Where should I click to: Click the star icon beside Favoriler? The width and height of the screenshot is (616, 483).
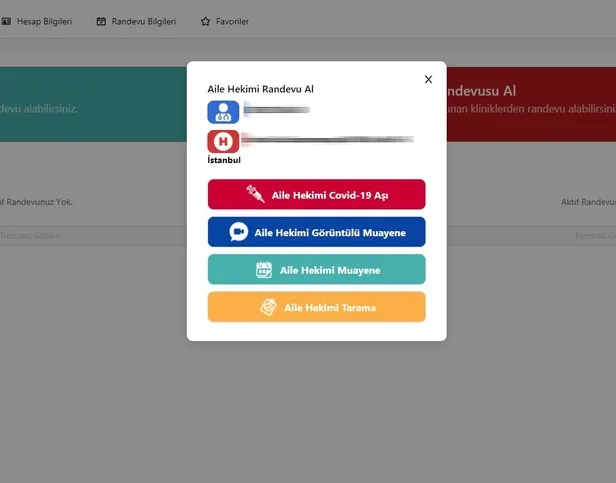(205, 21)
